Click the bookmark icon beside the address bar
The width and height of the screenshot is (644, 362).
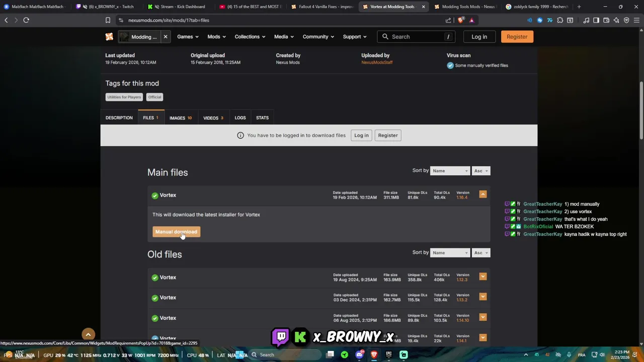tap(108, 20)
